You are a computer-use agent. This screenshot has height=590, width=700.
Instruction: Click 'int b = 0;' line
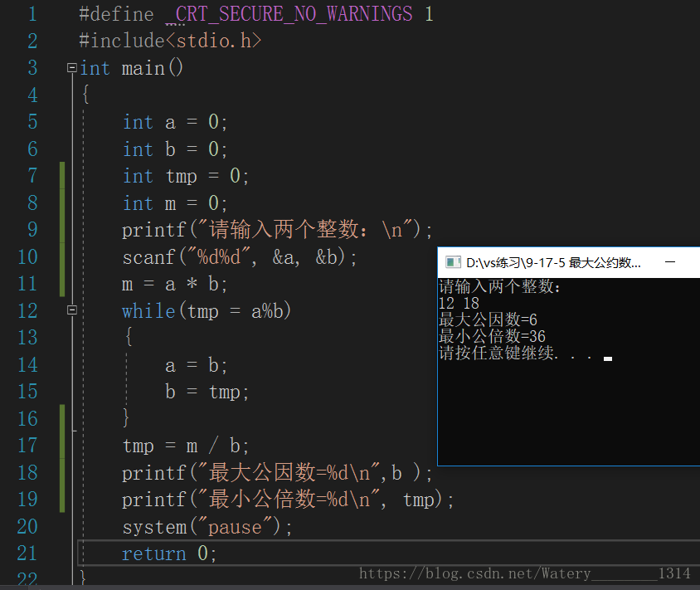[x=175, y=149]
